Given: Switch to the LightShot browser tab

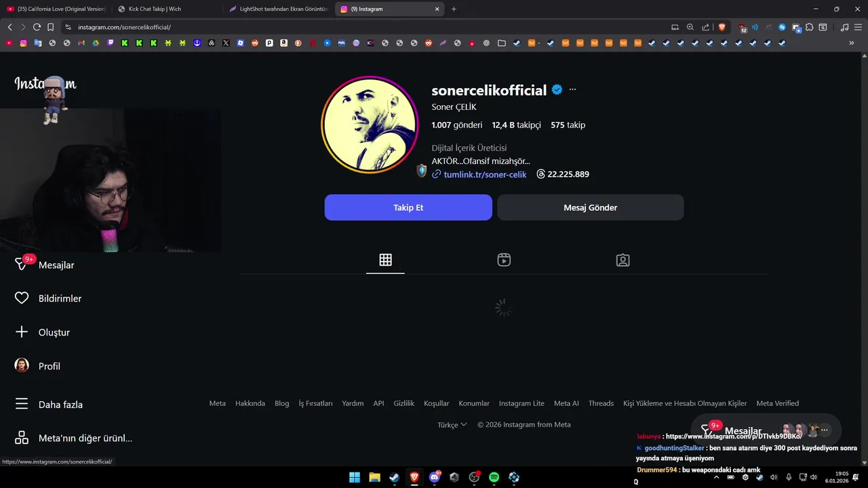Looking at the screenshot, I should coord(278,9).
